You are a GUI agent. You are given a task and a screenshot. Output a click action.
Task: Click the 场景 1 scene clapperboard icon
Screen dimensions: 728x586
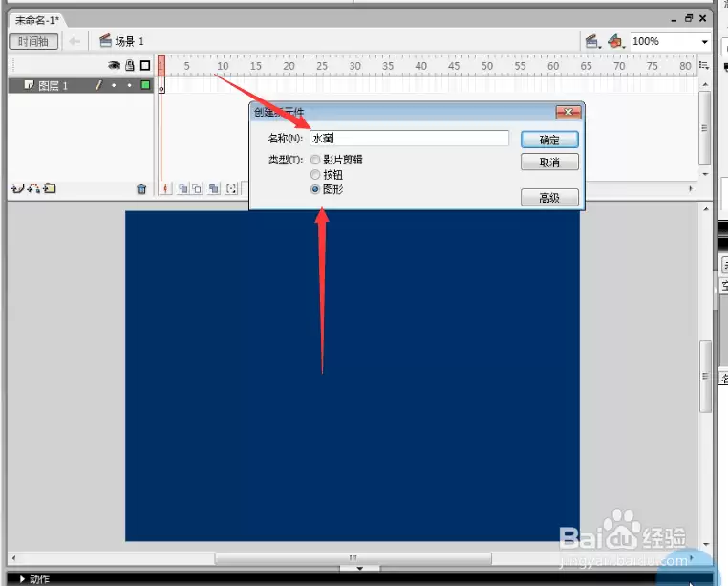(105, 41)
